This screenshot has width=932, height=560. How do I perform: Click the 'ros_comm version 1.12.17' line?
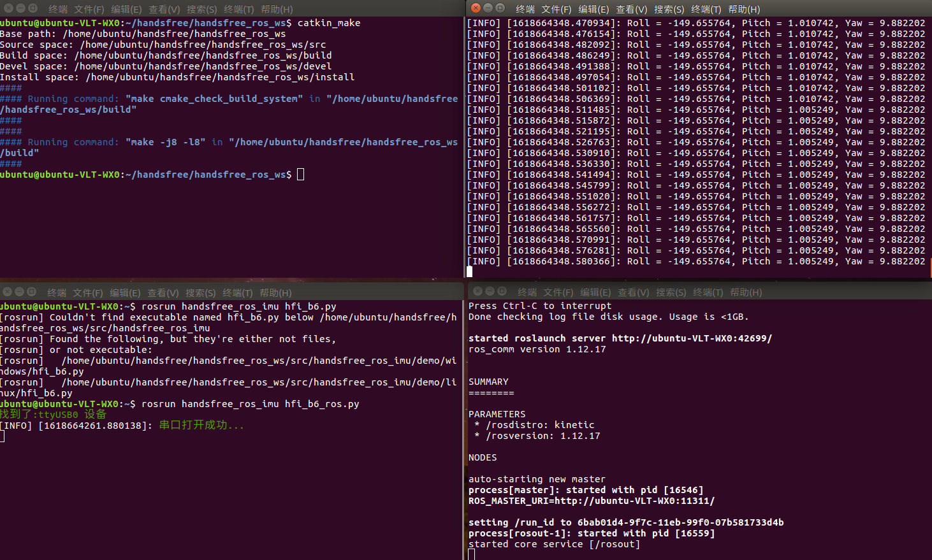click(537, 349)
